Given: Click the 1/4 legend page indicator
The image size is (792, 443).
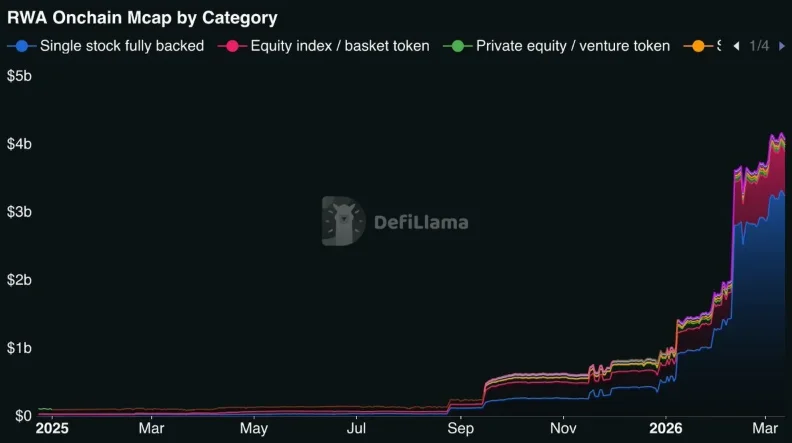Looking at the screenshot, I should coord(759,46).
